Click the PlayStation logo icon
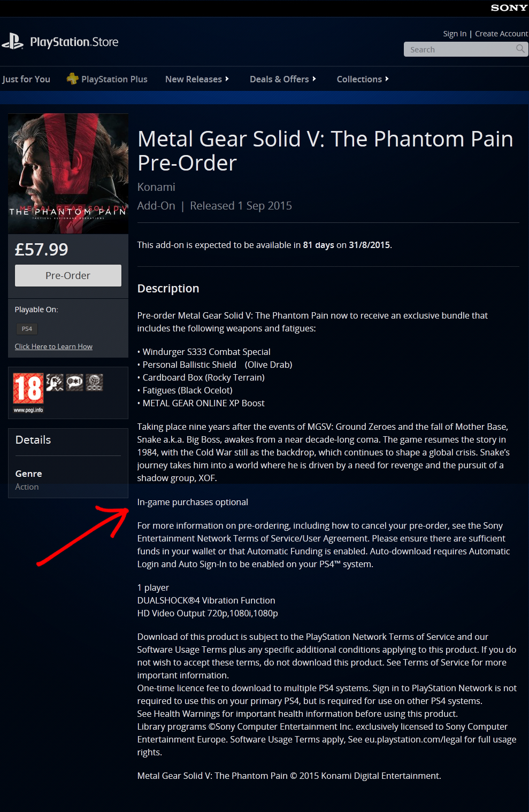Screen dimensions: 529x812 click(x=12, y=41)
